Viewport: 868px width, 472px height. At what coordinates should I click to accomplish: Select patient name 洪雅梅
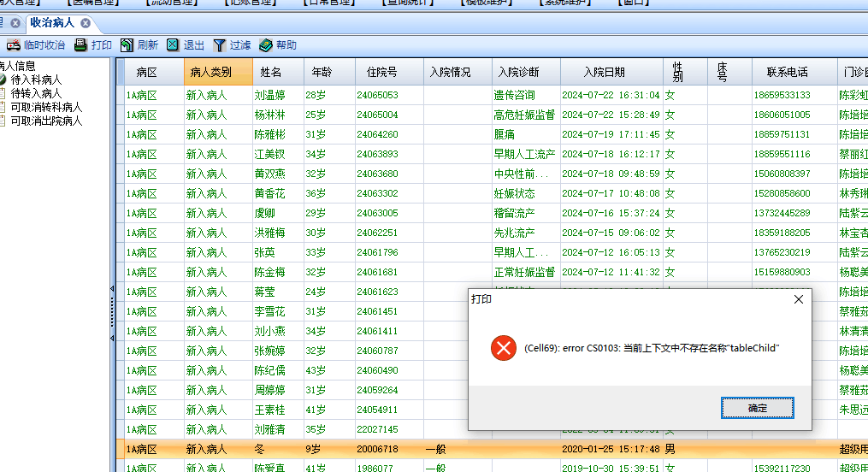click(x=269, y=233)
